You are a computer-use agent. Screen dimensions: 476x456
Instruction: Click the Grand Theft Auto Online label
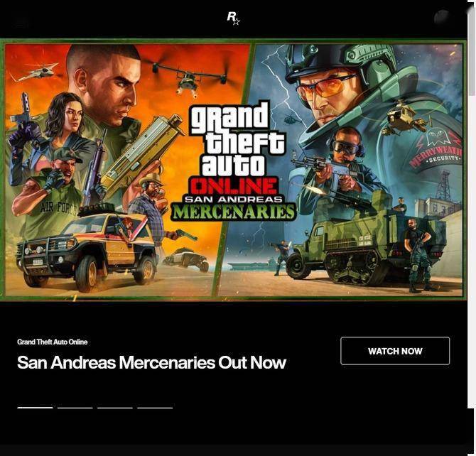[x=52, y=342]
